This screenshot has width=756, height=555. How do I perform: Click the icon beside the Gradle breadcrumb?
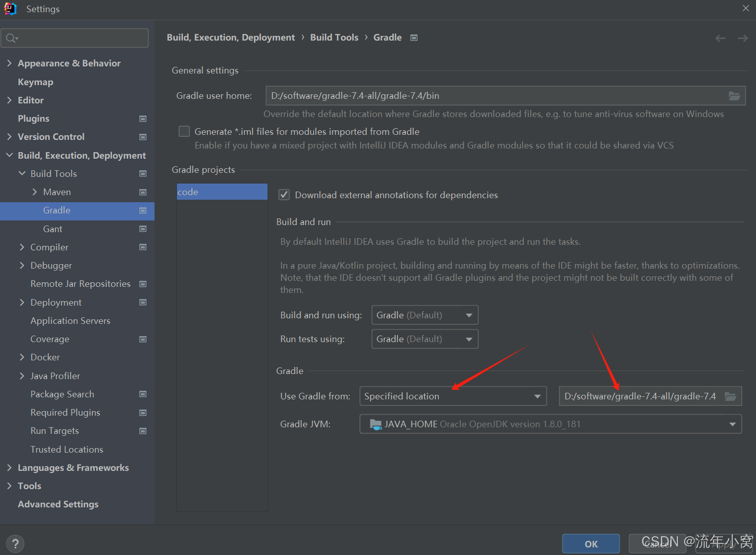point(413,37)
